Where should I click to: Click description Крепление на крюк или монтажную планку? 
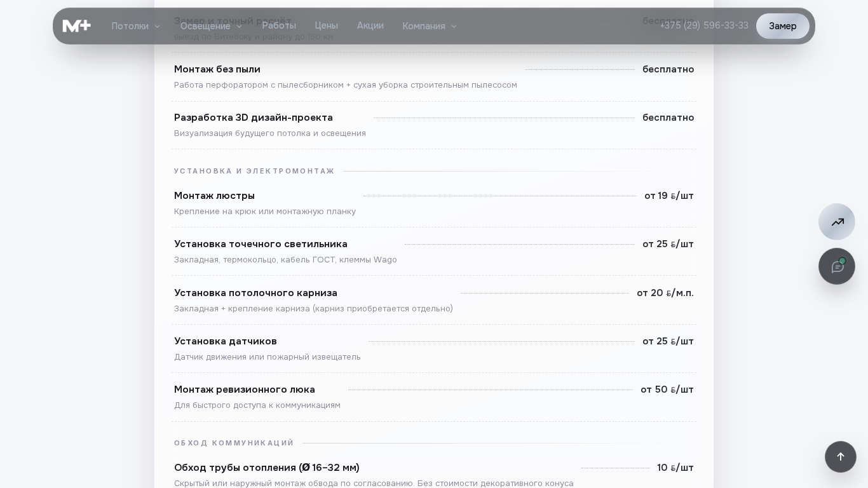pyautogui.click(x=265, y=212)
